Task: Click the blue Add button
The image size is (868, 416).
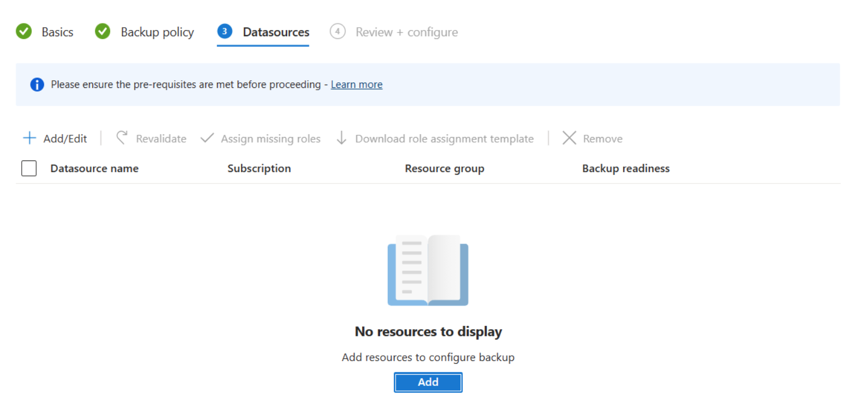Action: [x=428, y=382]
